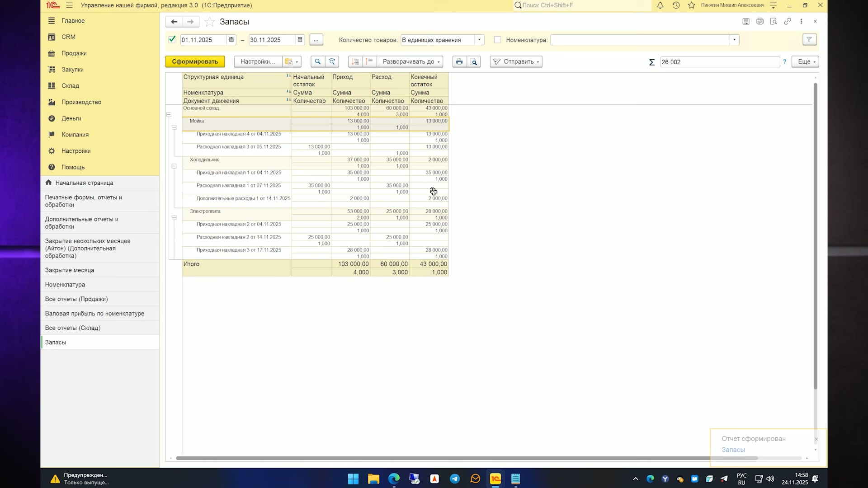This screenshot has width=868, height=488.
Task: Open notifications bell icon
Action: point(660,5)
